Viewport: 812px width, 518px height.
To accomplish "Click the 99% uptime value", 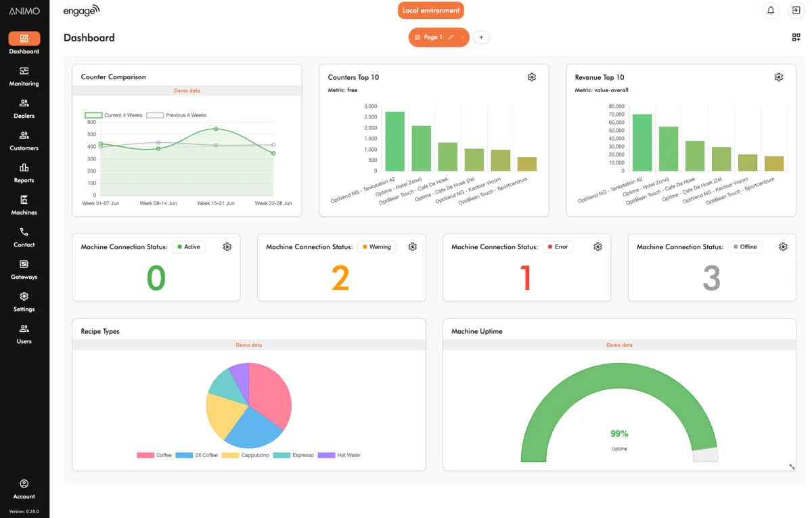I will click(x=619, y=433).
